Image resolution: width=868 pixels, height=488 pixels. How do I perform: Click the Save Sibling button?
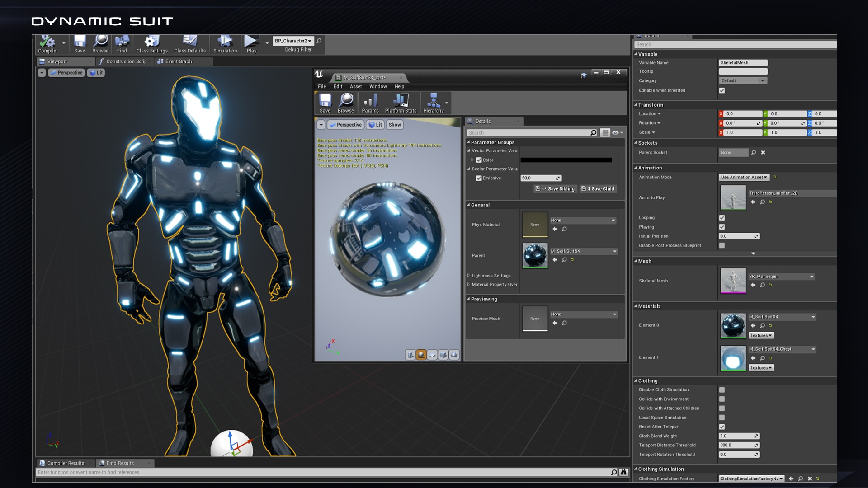coord(554,188)
